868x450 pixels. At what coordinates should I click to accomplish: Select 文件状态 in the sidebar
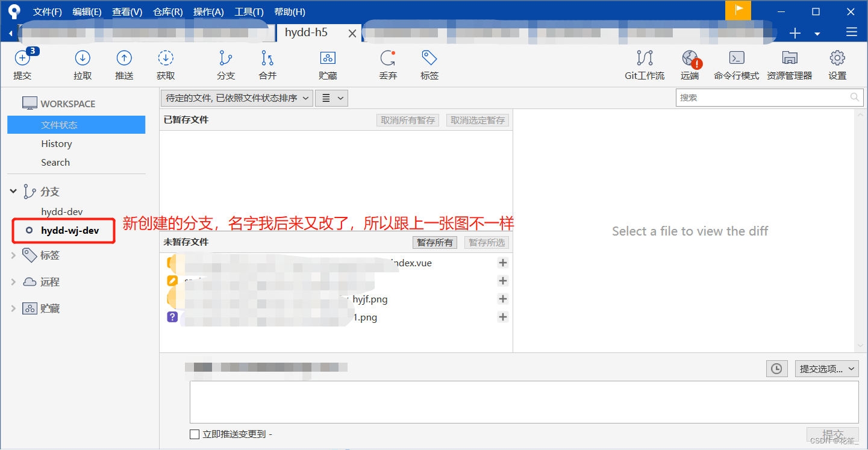point(76,125)
